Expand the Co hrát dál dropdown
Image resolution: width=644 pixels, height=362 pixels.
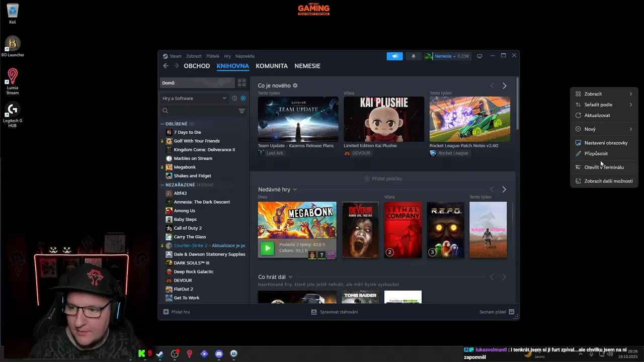(x=290, y=277)
